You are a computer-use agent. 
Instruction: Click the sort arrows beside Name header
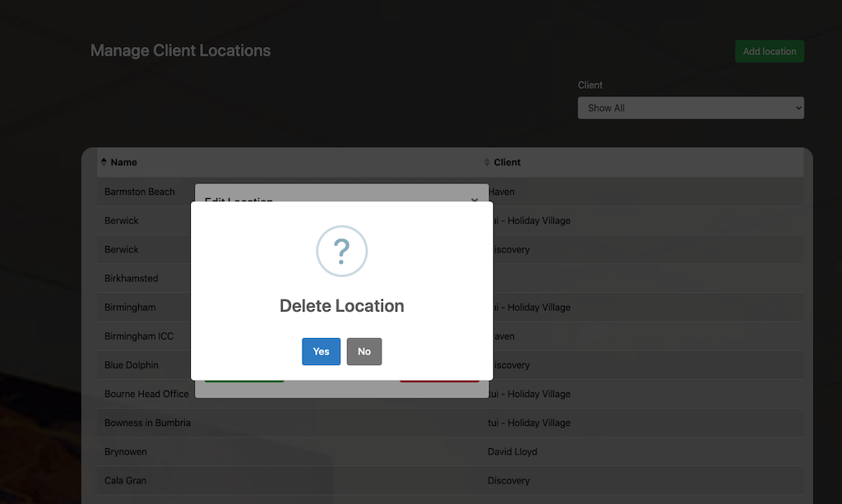pos(104,162)
